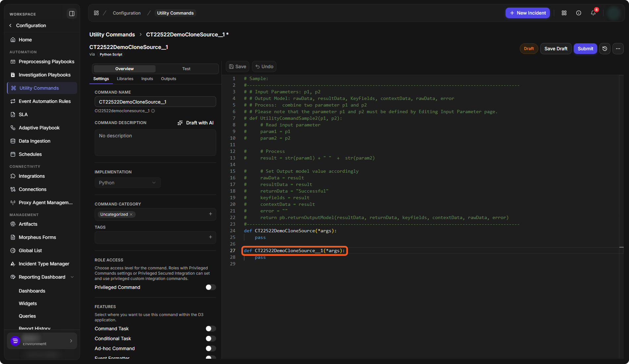Open version history clock icon
The width and height of the screenshot is (629, 364).
coord(605,49)
